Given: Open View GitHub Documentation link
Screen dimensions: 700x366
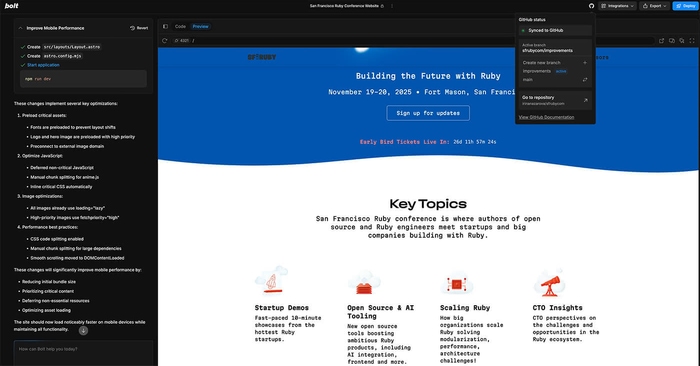Looking at the screenshot, I should pyautogui.click(x=546, y=117).
